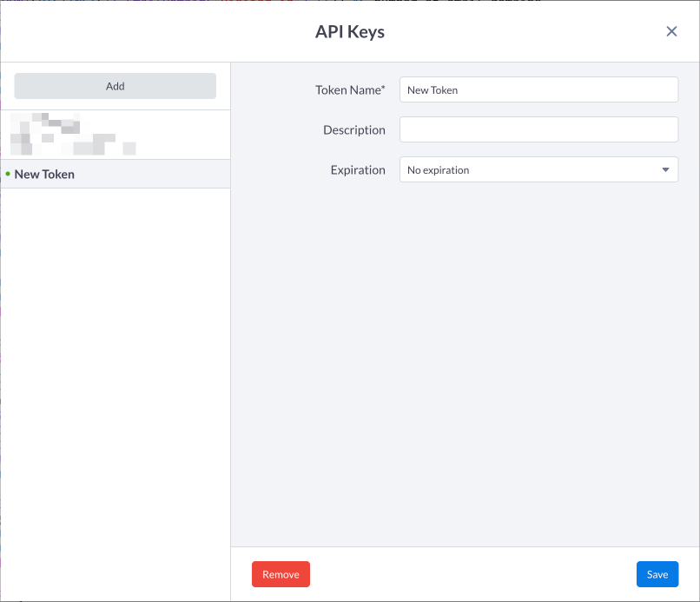Remove the selected token

click(281, 574)
